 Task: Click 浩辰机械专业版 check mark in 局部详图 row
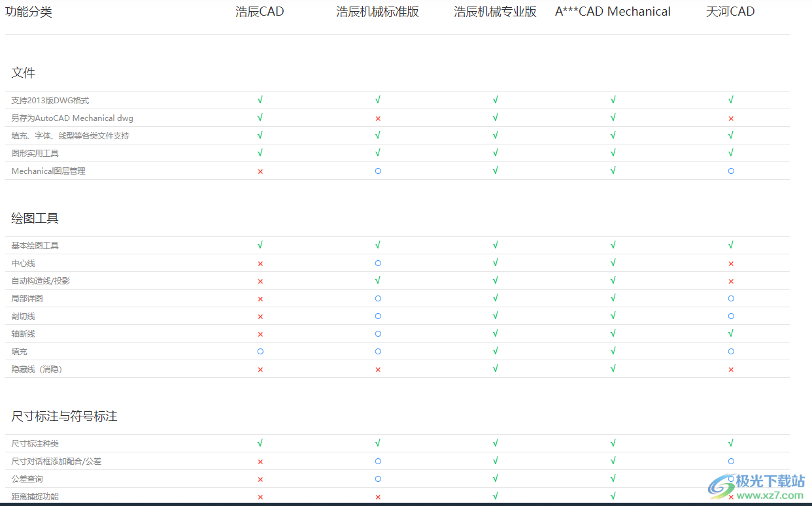(496, 298)
